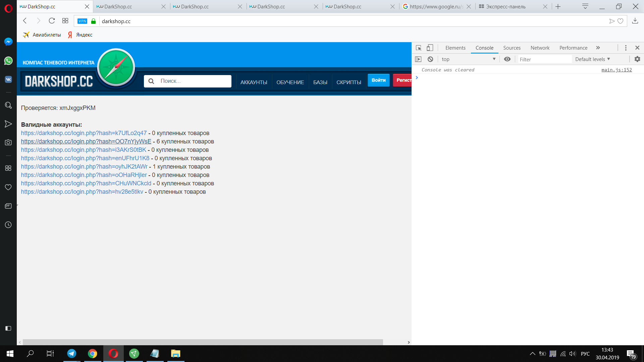Screen dimensions: 644x362
Task: Switch to the Network tab
Action: (x=540, y=48)
